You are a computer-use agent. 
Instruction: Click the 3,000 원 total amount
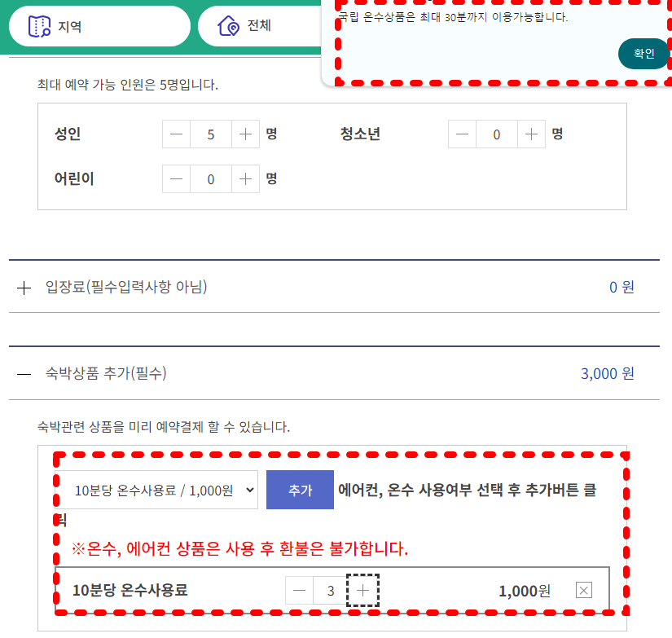point(608,373)
